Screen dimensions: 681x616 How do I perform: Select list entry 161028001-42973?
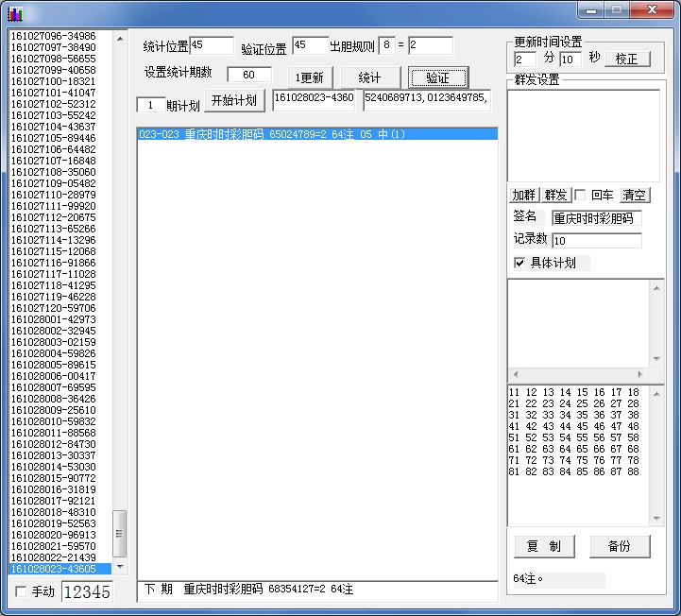click(54, 319)
